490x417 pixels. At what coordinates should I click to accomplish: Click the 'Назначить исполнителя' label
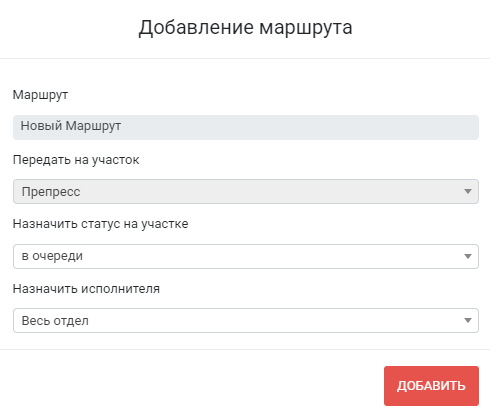[86, 289]
